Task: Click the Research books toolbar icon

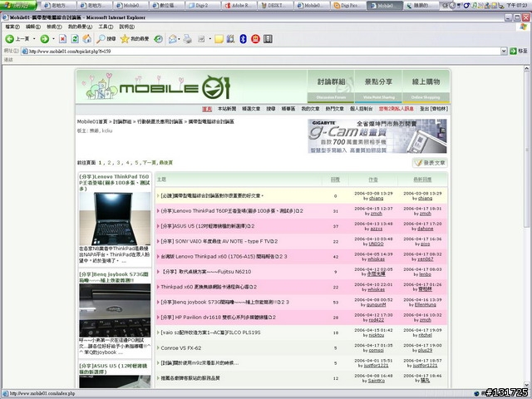Action: [231, 39]
